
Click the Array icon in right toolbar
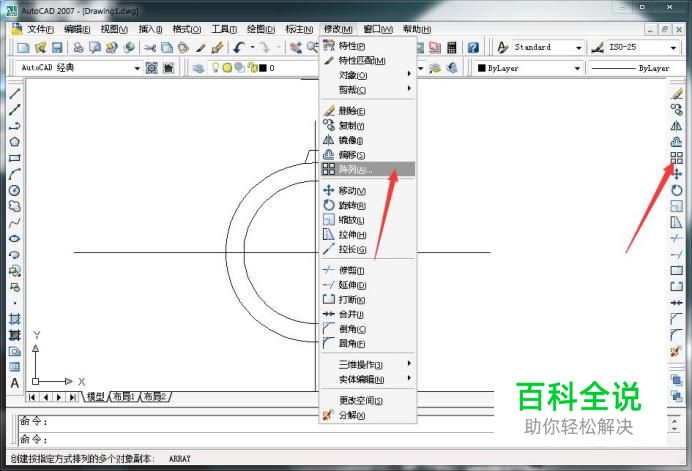point(676,158)
